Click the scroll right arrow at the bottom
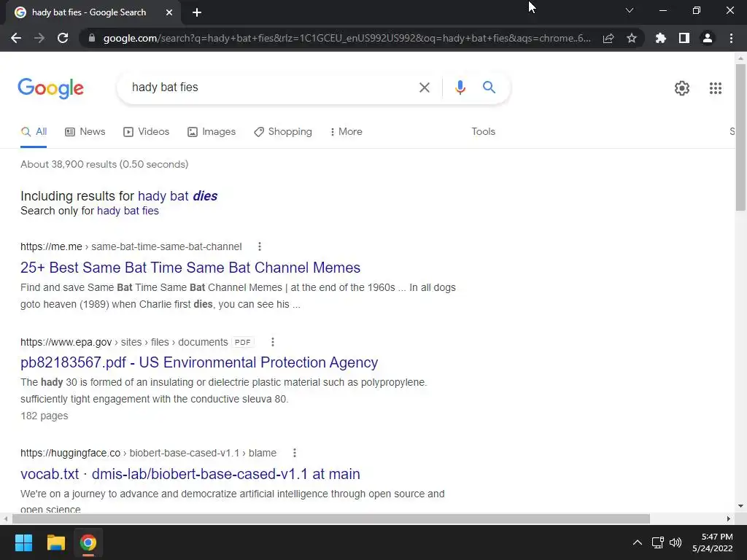This screenshot has width=747, height=560. 729,518
